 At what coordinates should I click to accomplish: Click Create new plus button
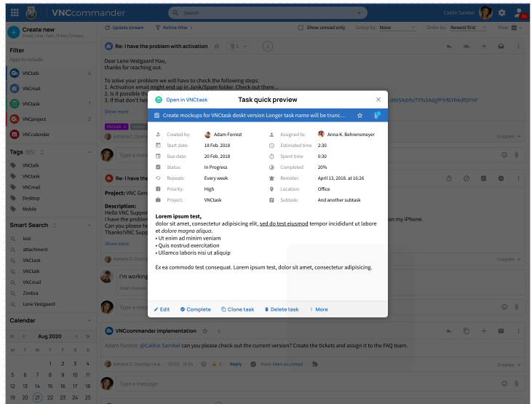click(x=14, y=32)
